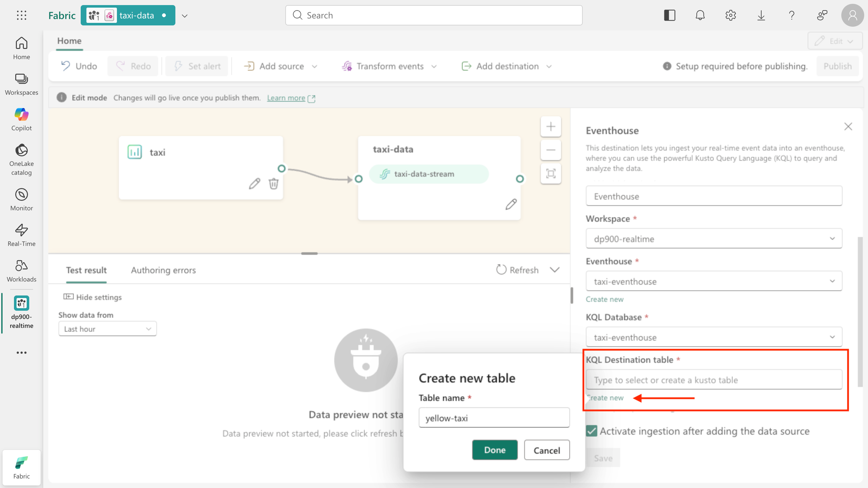The image size is (868, 488).
Task: Open Workspaces in the left sidebar
Action: pyautogui.click(x=22, y=84)
